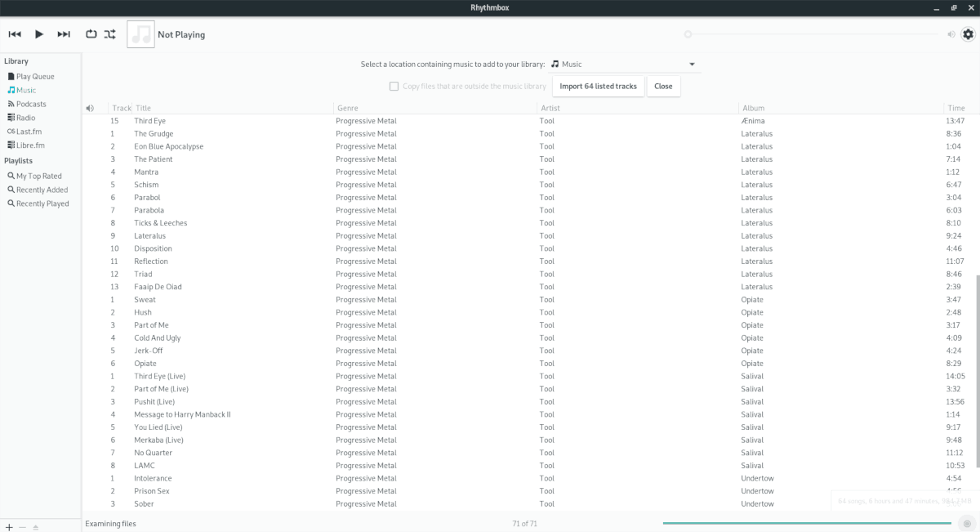Click the Import 64 listed tracks button

[598, 86]
